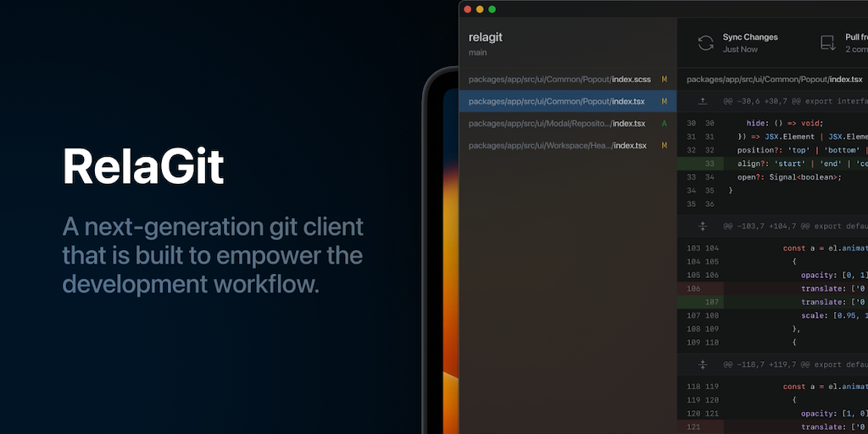
Task: Select Workspace/Hea.../index.tsx changed file
Action: (x=567, y=146)
